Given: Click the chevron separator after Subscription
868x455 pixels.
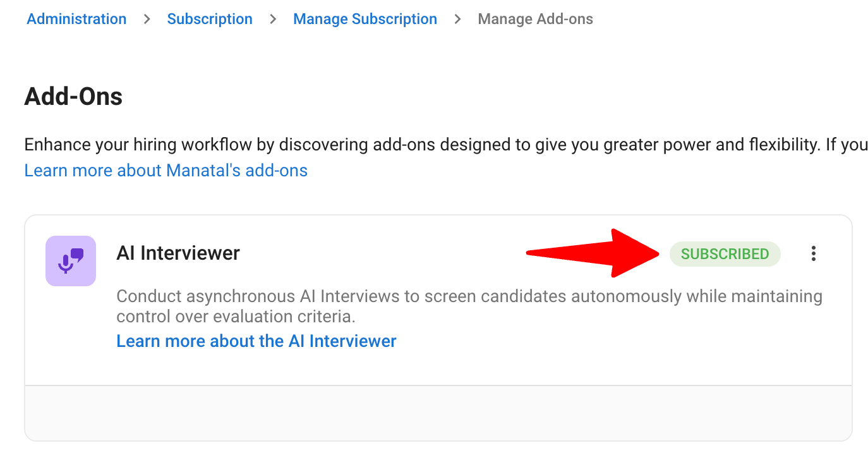Looking at the screenshot, I should 273,20.
